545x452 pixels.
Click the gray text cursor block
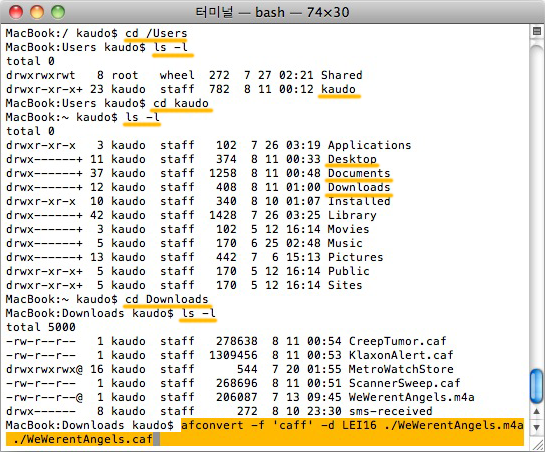(x=156, y=439)
